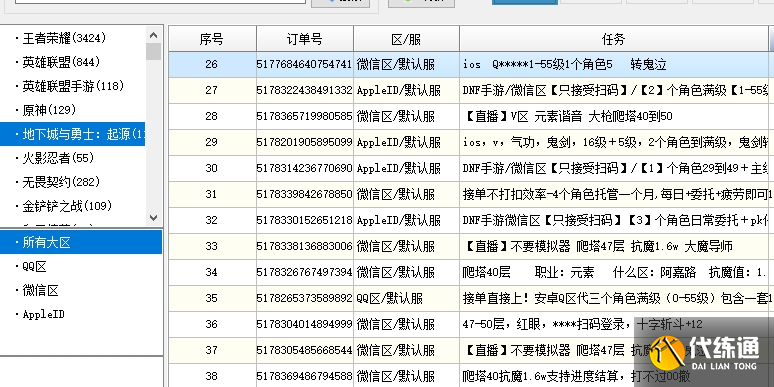
Task: Click row number 26 cell
Action: [212, 64]
